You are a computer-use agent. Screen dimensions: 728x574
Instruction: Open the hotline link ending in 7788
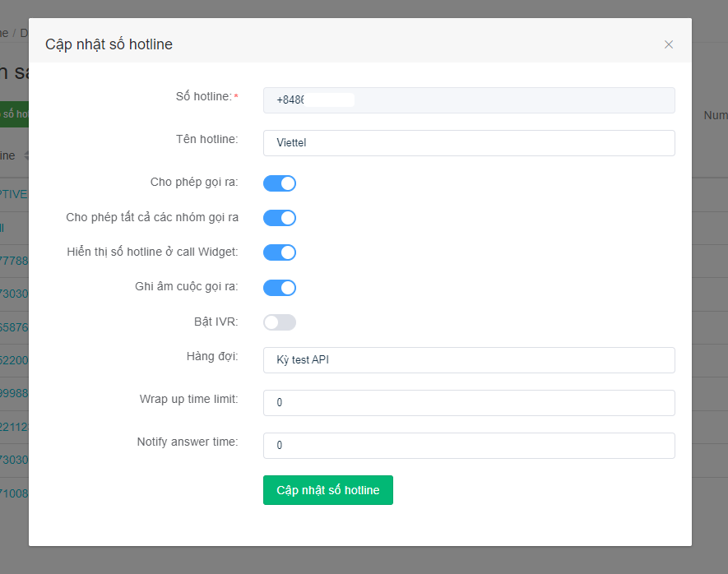coord(14,262)
